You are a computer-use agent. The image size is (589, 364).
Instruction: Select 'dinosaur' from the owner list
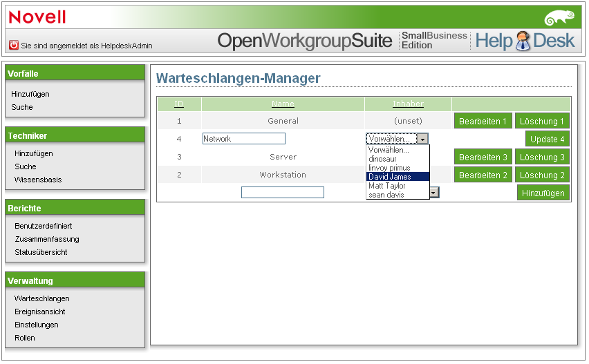pyautogui.click(x=398, y=159)
